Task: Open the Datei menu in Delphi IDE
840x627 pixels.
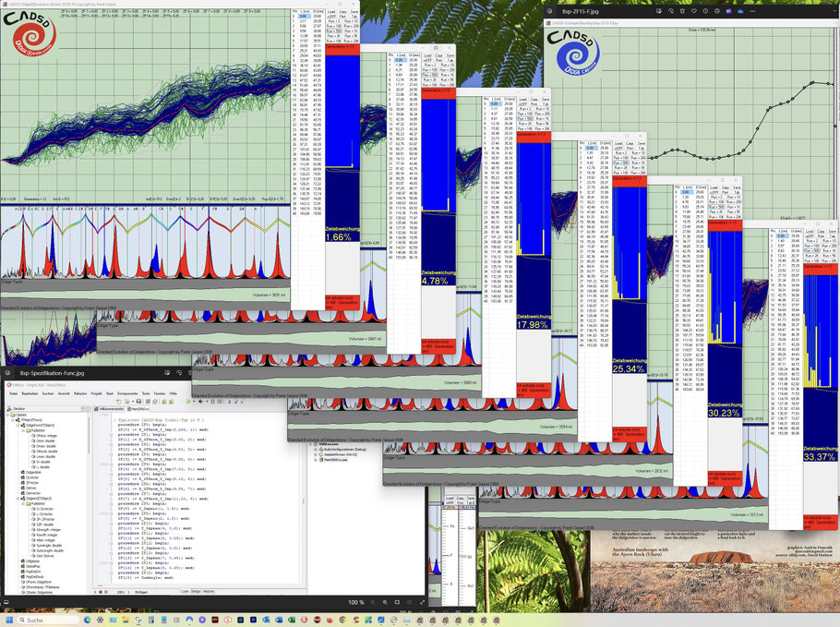Action: (x=13, y=392)
